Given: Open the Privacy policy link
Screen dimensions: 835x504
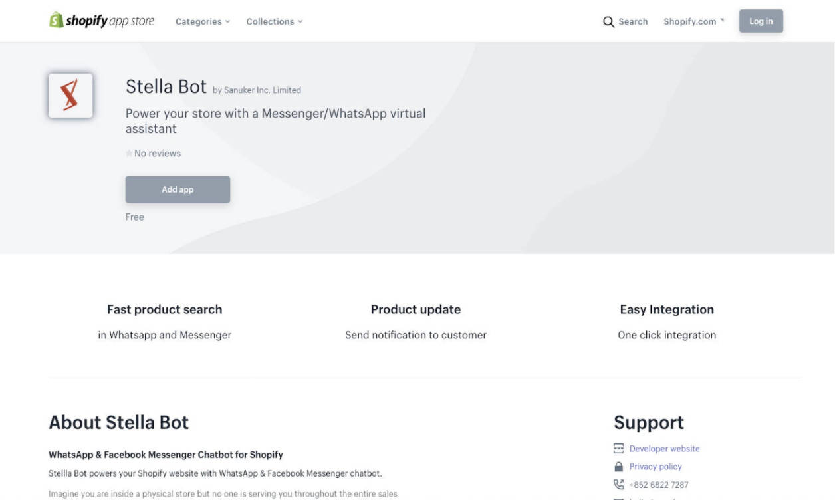Looking at the screenshot, I should [x=656, y=467].
